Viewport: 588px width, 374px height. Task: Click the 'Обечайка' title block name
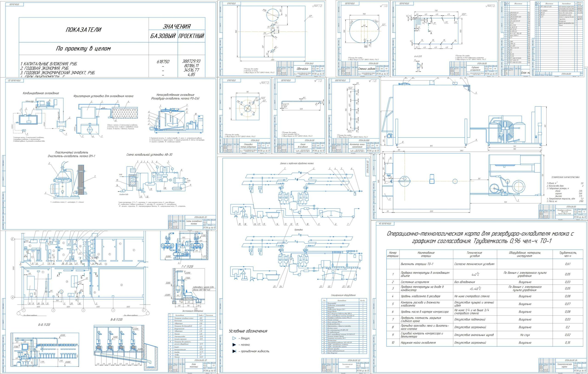tap(302, 69)
